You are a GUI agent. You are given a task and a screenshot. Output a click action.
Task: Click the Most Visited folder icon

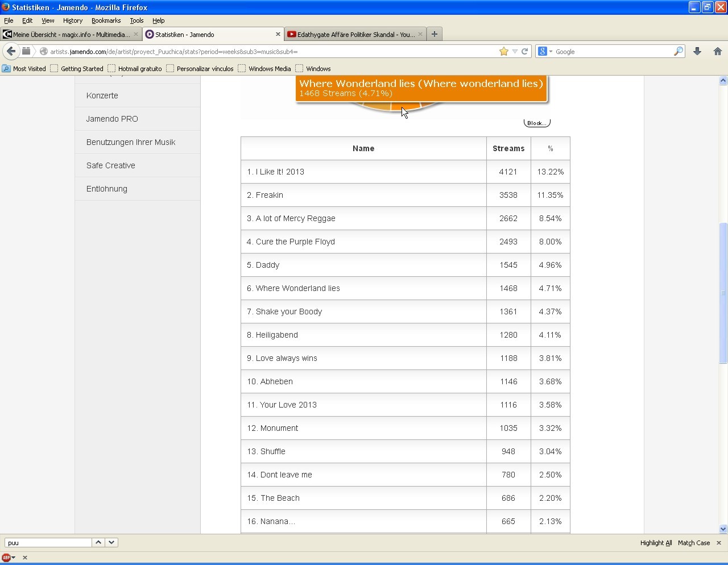click(6, 69)
